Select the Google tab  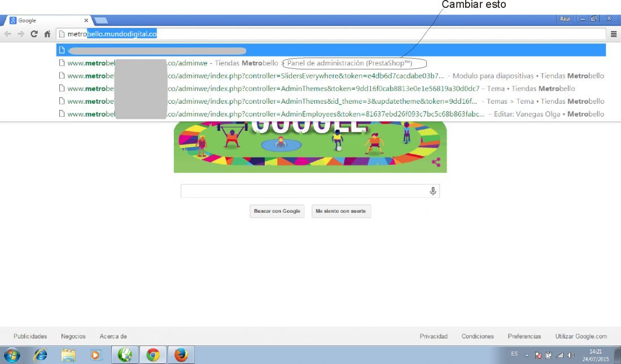coord(47,20)
